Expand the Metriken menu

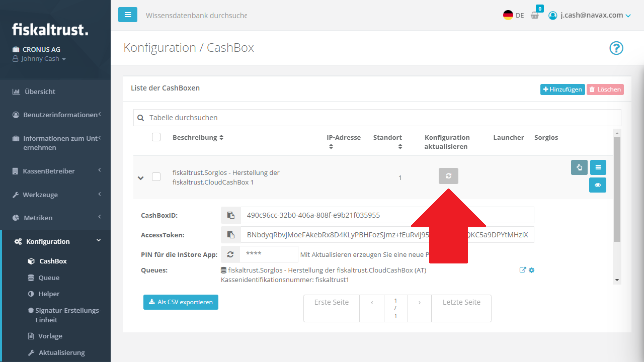(55, 218)
